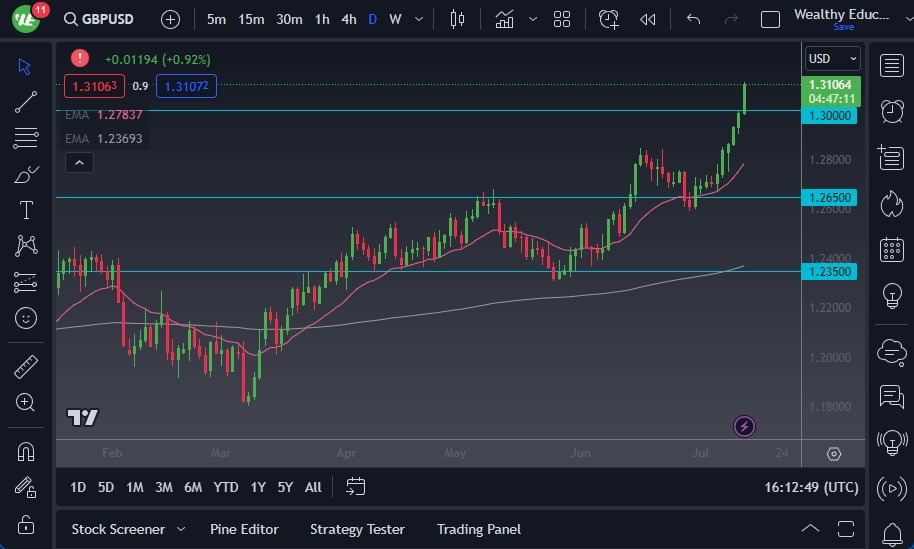This screenshot has height=549, width=914.
Task: Open chart settings gear icon
Action: tap(834, 454)
